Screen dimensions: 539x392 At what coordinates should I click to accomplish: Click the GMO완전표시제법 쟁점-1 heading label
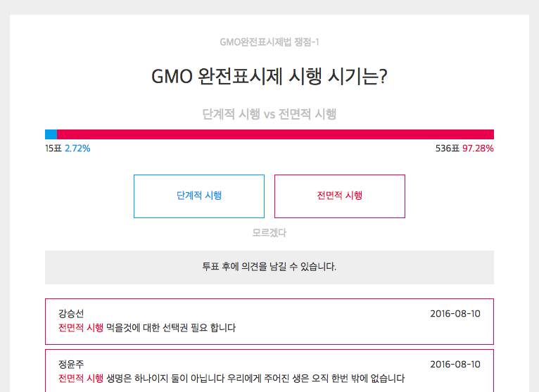coord(269,42)
